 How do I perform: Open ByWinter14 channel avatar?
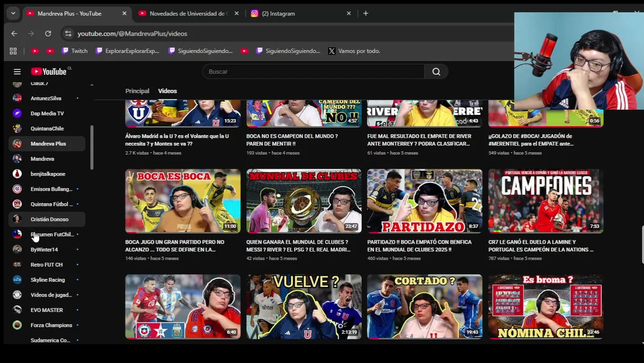click(17, 250)
